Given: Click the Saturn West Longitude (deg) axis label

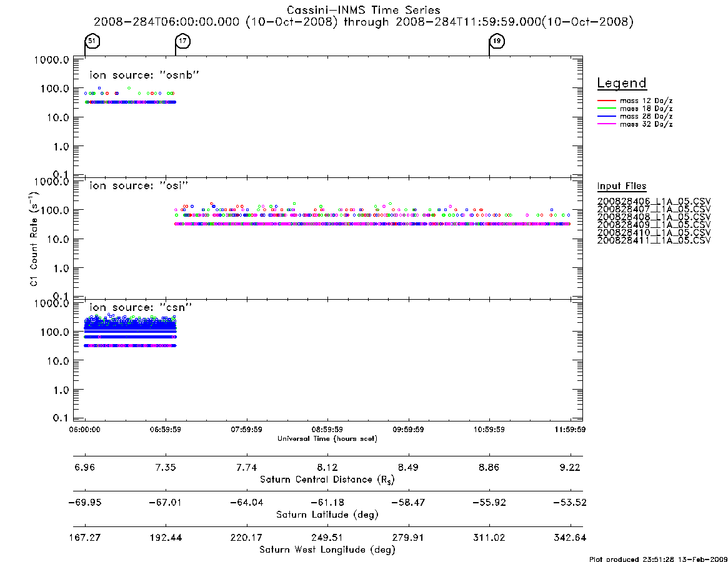Looking at the screenshot, I should coord(327,550).
